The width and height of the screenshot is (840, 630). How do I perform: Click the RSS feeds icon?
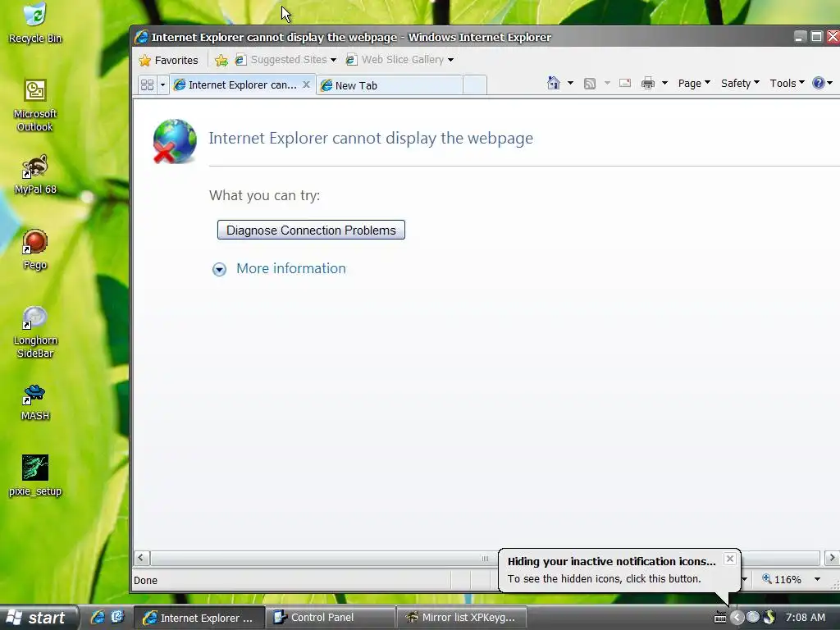[590, 83]
